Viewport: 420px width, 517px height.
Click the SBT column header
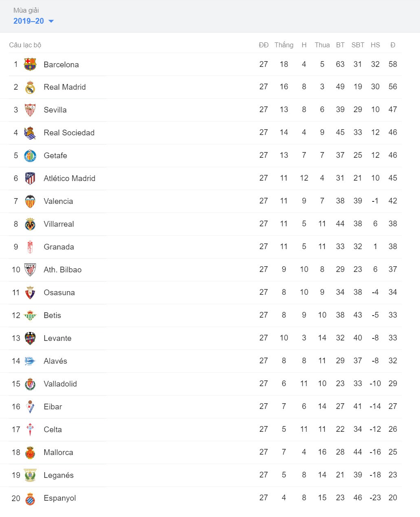tap(358, 45)
